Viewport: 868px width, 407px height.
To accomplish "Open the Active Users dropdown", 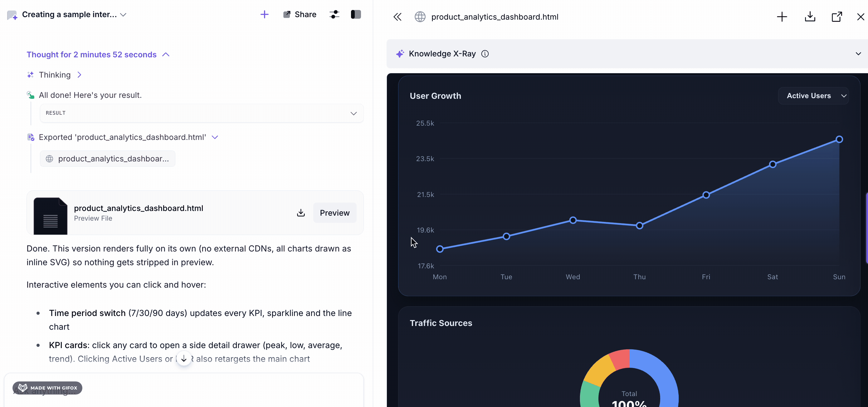I will [x=813, y=96].
